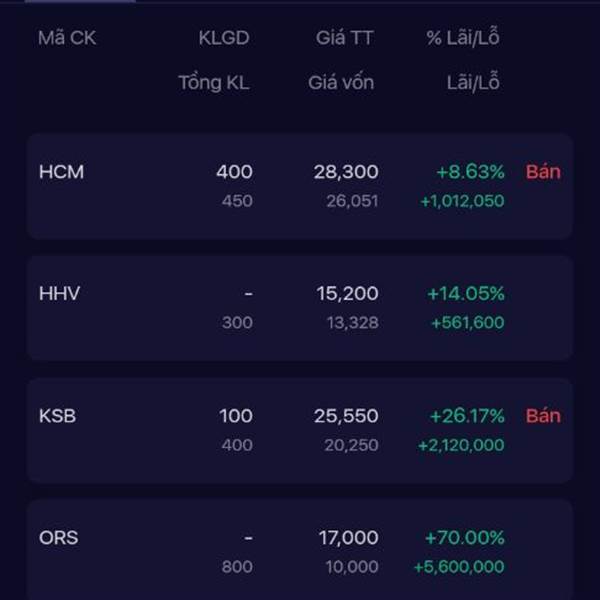The height and width of the screenshot is (600, 600).
Task: Select the Tổng KL header label
Action: pyautogui.click(x=214, y=83)
